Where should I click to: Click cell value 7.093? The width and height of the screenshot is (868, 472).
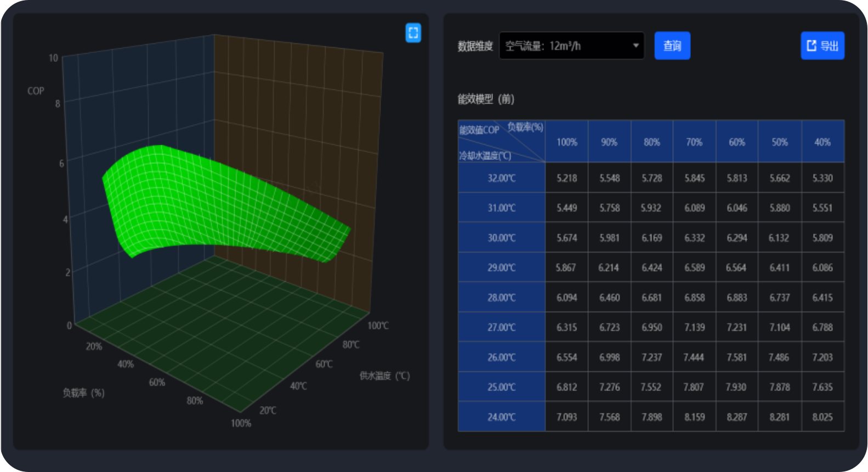click(567, 417)
